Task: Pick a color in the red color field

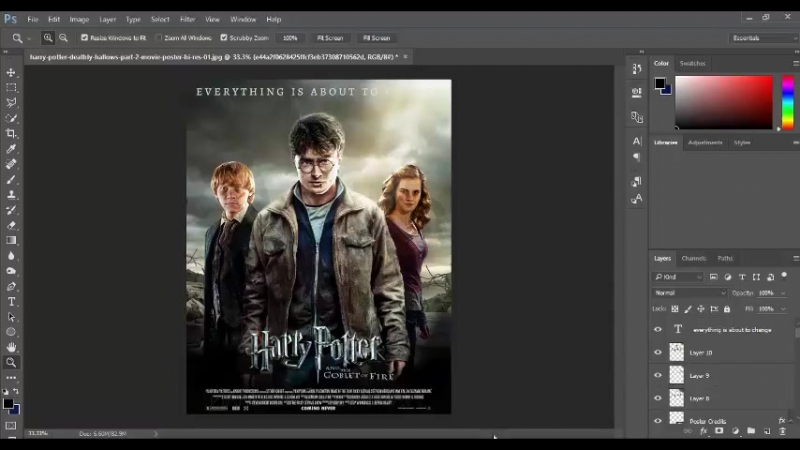Action: pos(724,102)
